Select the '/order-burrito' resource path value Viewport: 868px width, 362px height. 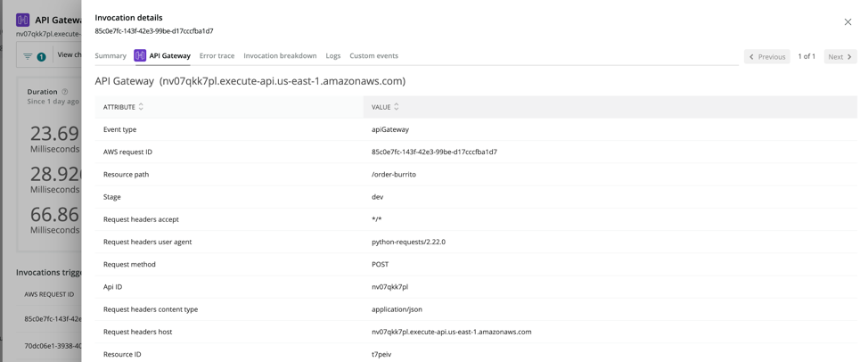click(394, 175)
